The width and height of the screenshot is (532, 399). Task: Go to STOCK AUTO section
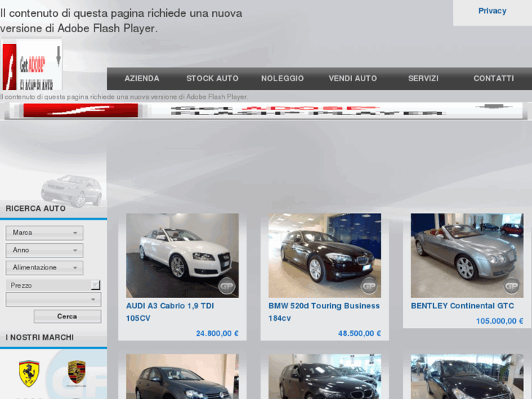click(212, 78)
